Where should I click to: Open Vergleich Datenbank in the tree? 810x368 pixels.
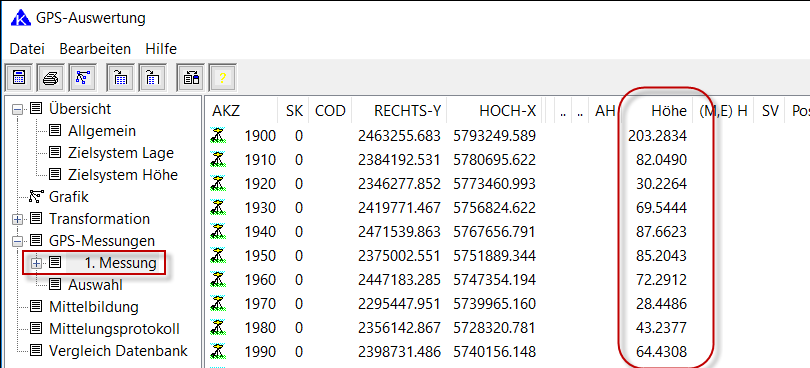coord(118,351)
